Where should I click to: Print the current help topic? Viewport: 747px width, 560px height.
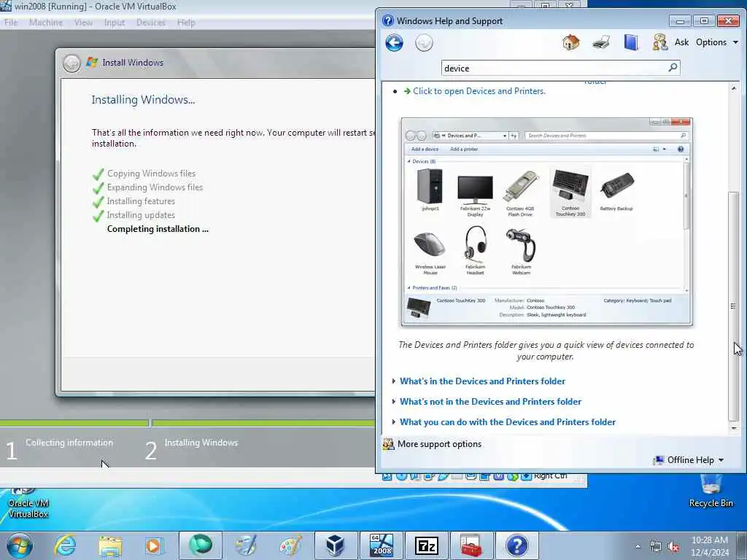pos(601,42)
